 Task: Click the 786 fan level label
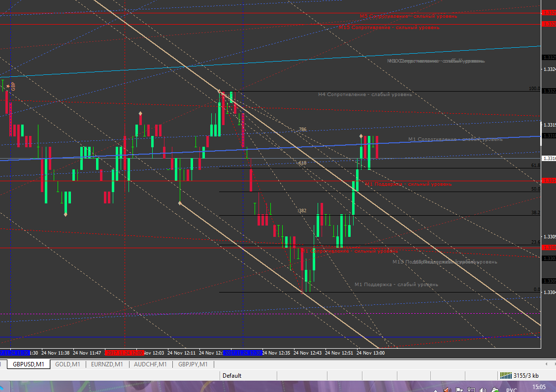coord(302,130)
